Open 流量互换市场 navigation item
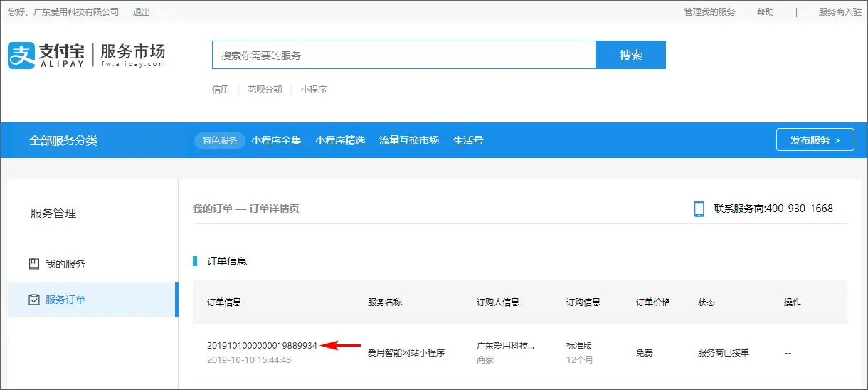 point(408,140)
